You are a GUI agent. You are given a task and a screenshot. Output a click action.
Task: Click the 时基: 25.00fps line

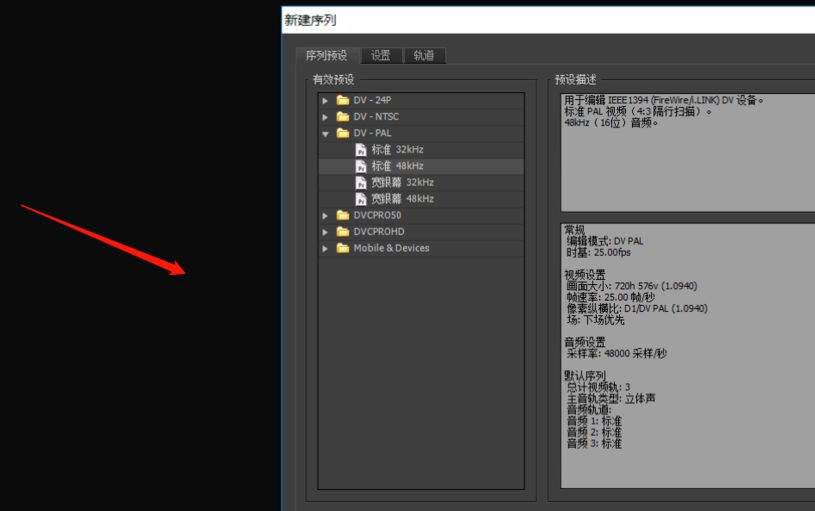tap(598, 253)
